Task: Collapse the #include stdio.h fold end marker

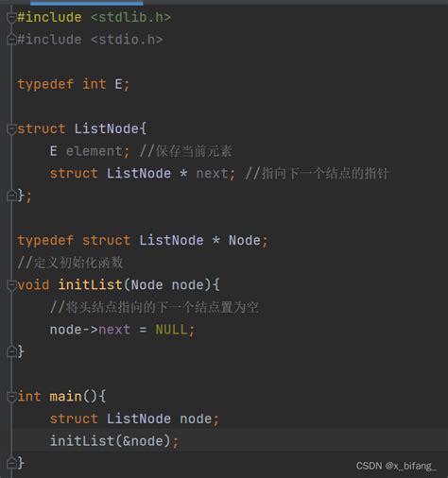Action: pyautogui.click(x=11, y=40)
